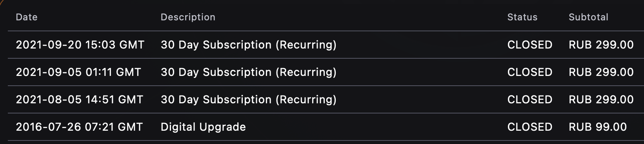Click the RUB 99.00 subtotal
Viewport: 644px width, 144px height.
tap(598, 127)
